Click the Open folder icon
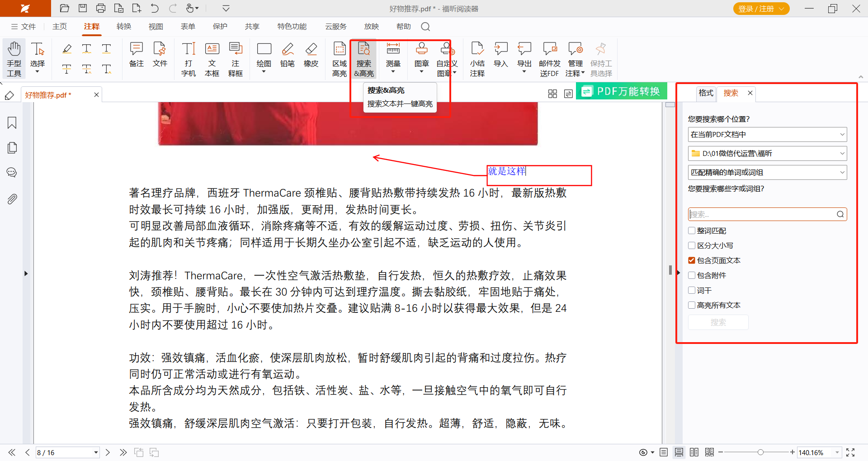Screen dimensions: 868x461 click(64, 8)
